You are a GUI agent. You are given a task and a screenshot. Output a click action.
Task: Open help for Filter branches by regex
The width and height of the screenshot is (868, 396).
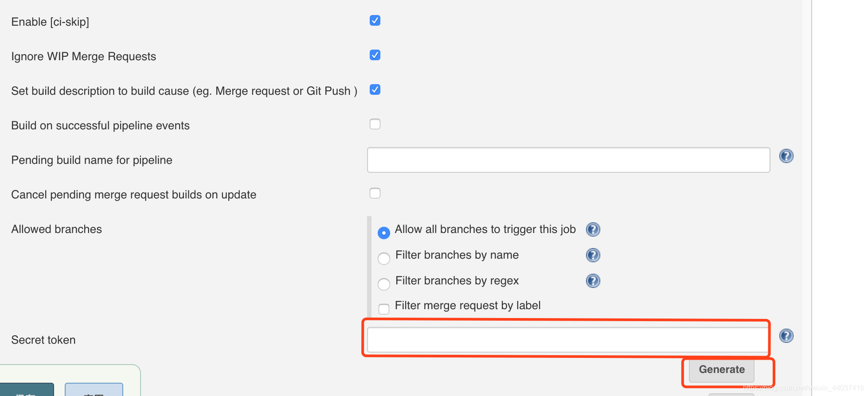[x=593, y=281]
